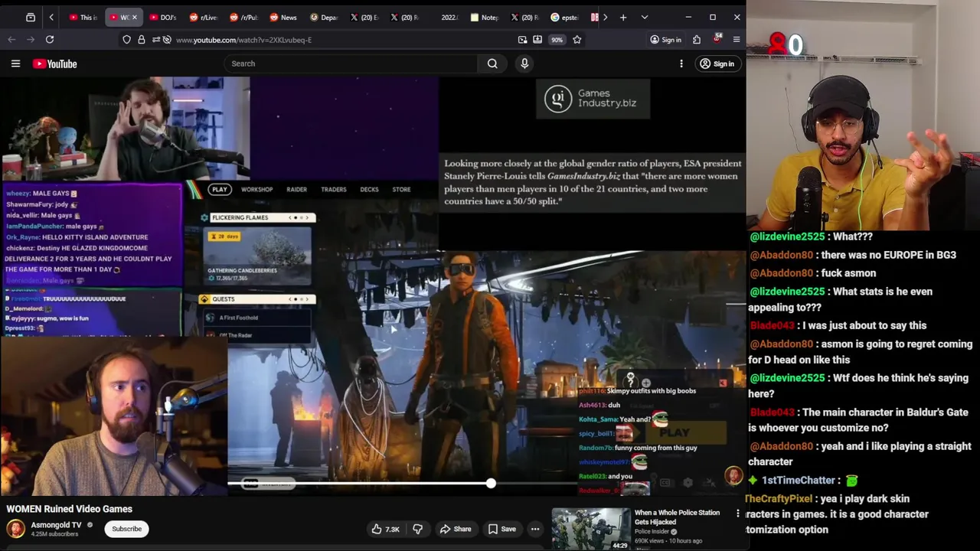
Task: Switch to the r/Live Reddit tab
Action: (x=202, y=17)
